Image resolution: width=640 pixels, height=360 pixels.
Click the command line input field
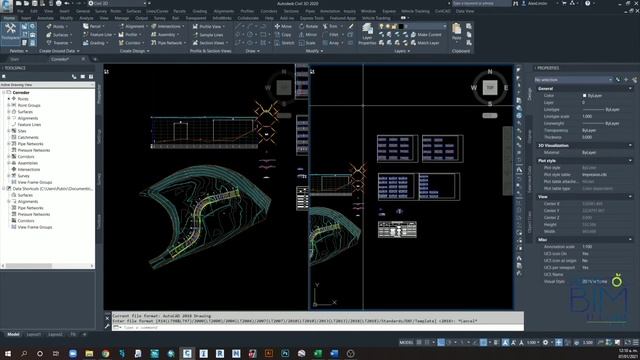pyautogui.click(x=318, y=328)
